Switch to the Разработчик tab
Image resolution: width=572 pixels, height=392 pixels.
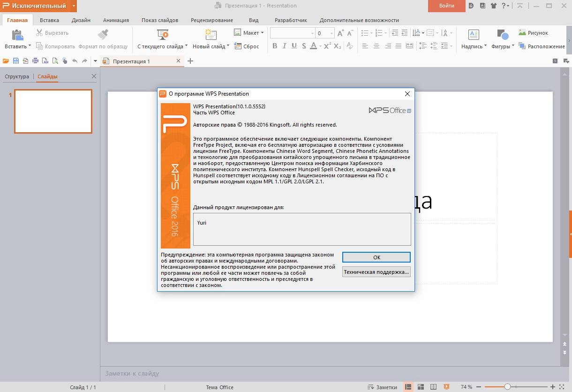(291, 20)
